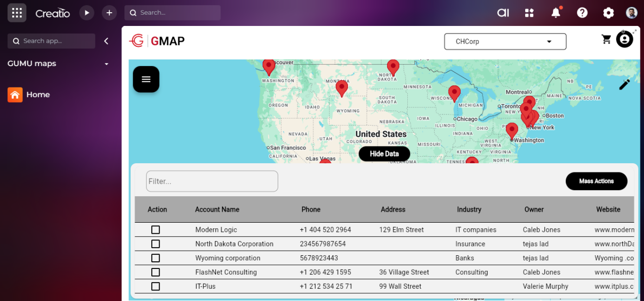Open the user profile avatar in top bar
Image resolution: width=644 pixels, height=301 pixels.
(x=631, y=13)
